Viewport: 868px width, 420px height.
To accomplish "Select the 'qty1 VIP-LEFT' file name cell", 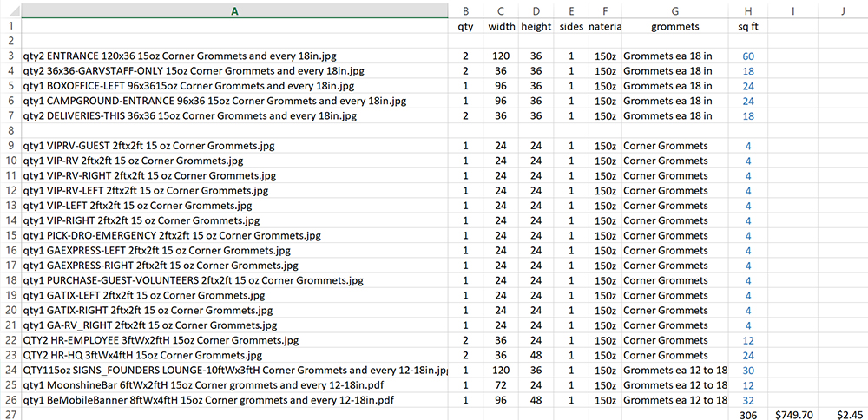I will point(234,206).
